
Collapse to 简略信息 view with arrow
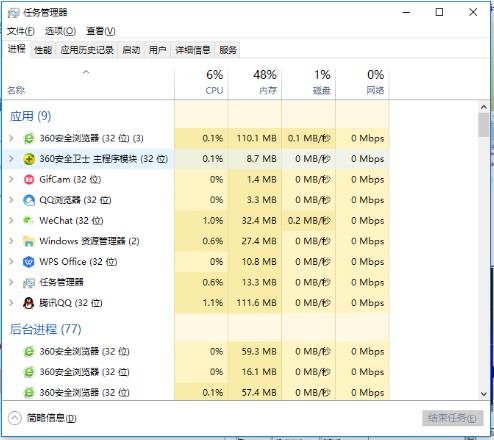15,418
